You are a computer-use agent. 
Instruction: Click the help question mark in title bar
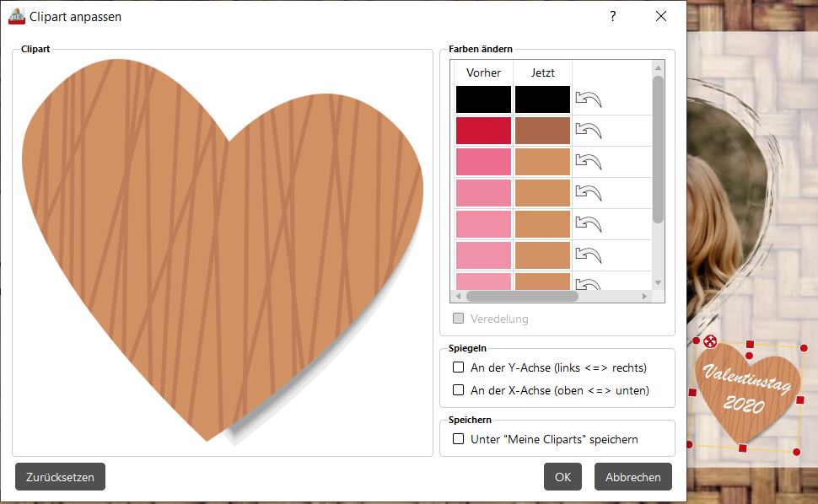[612, 17]
